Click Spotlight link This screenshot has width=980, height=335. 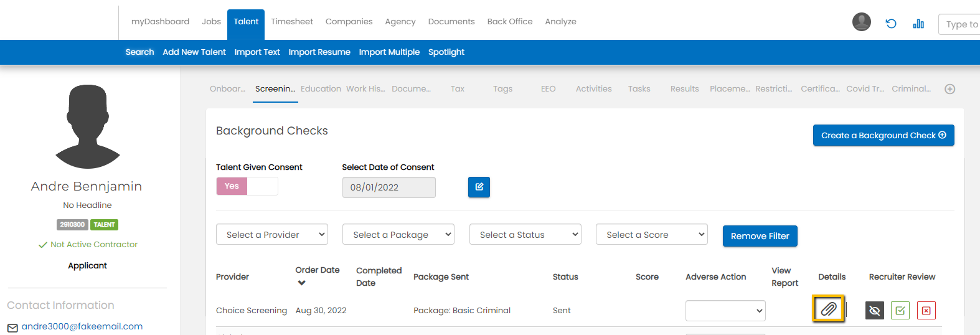click(x=446, y=52)
